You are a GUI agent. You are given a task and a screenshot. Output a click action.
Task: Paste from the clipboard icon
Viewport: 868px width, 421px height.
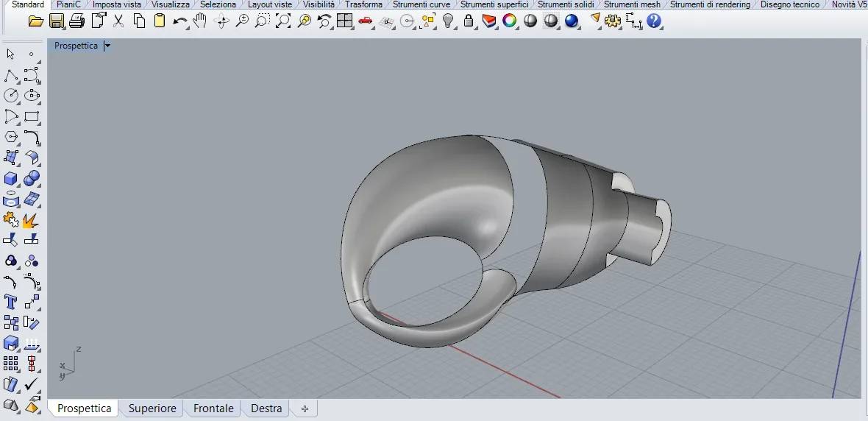click(160, 21)
